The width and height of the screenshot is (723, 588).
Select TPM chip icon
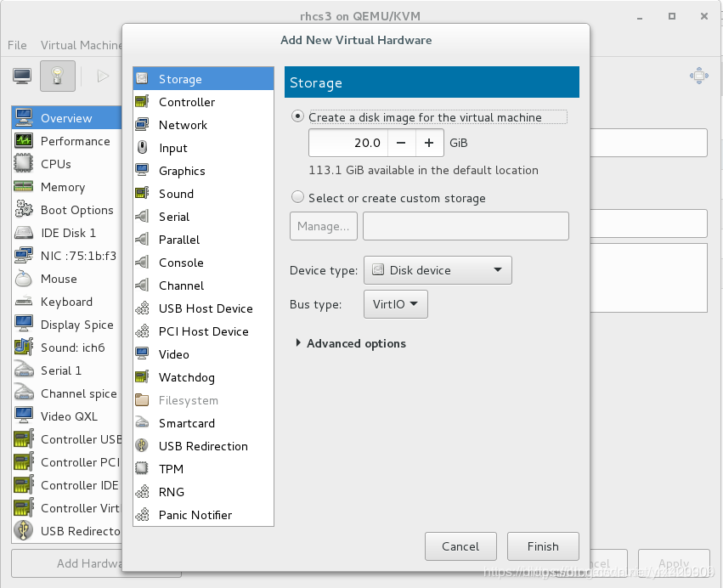click(142, 468)
